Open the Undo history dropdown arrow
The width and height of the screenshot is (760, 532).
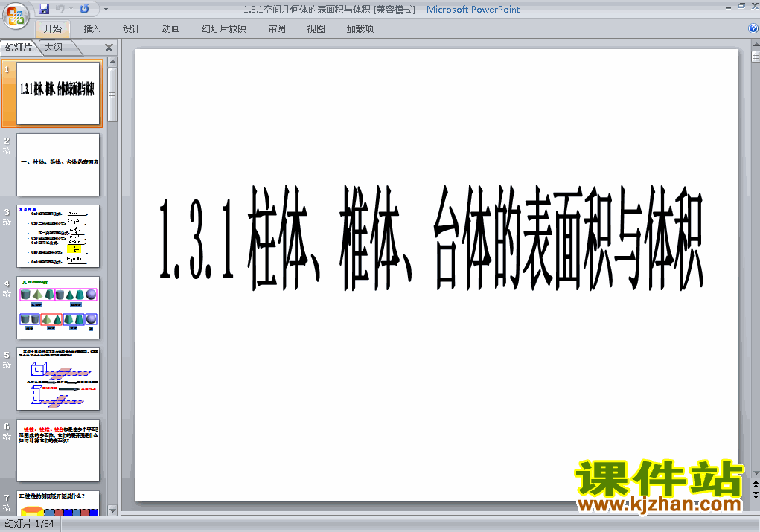pyautogui.click(x=71, y=9)
